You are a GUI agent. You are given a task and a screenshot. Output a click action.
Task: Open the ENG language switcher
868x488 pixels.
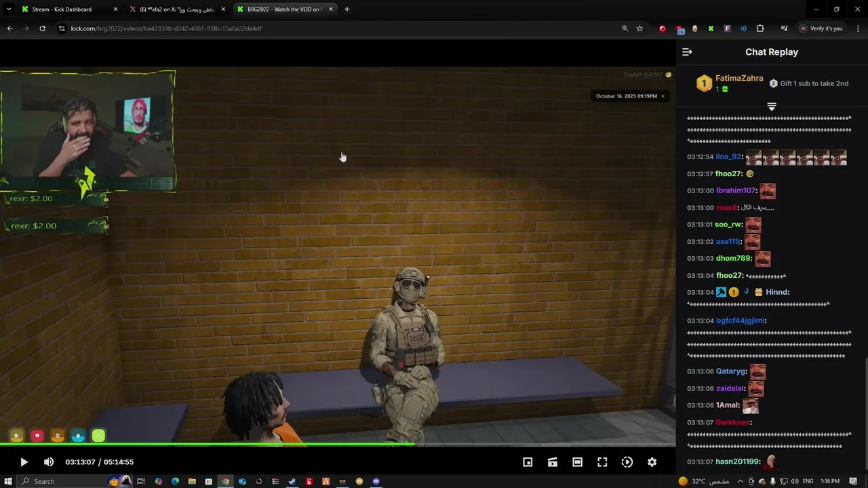808,481
